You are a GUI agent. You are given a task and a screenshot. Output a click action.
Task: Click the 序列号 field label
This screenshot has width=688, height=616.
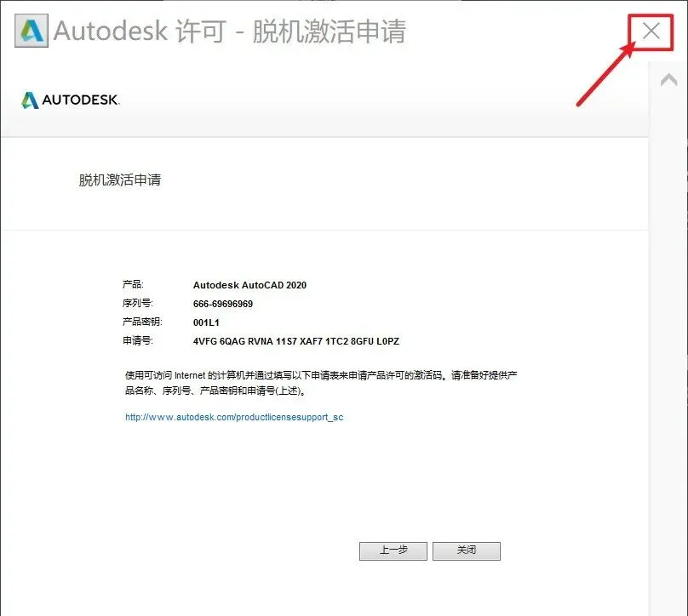[137, 304]
